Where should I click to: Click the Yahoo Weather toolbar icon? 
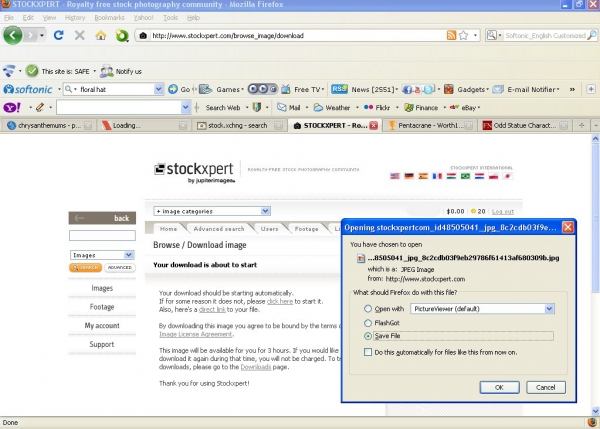pyautogui.click(x=318, y=108)
